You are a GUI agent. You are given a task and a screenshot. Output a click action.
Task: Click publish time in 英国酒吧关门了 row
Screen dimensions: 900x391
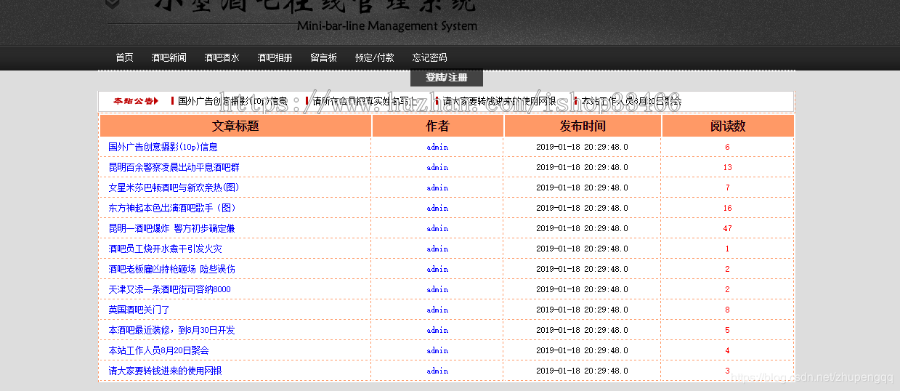click(582, 309)
